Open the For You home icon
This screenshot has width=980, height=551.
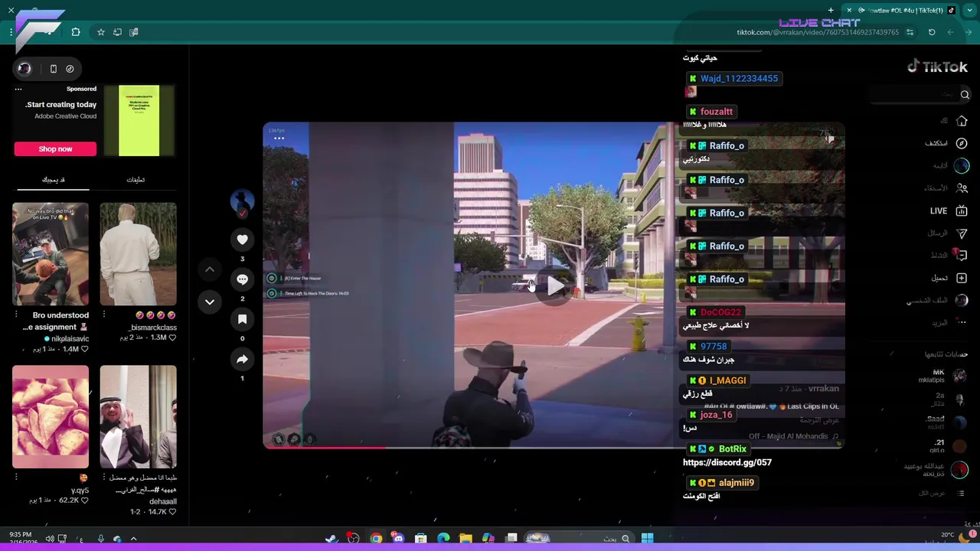point(962,121)
